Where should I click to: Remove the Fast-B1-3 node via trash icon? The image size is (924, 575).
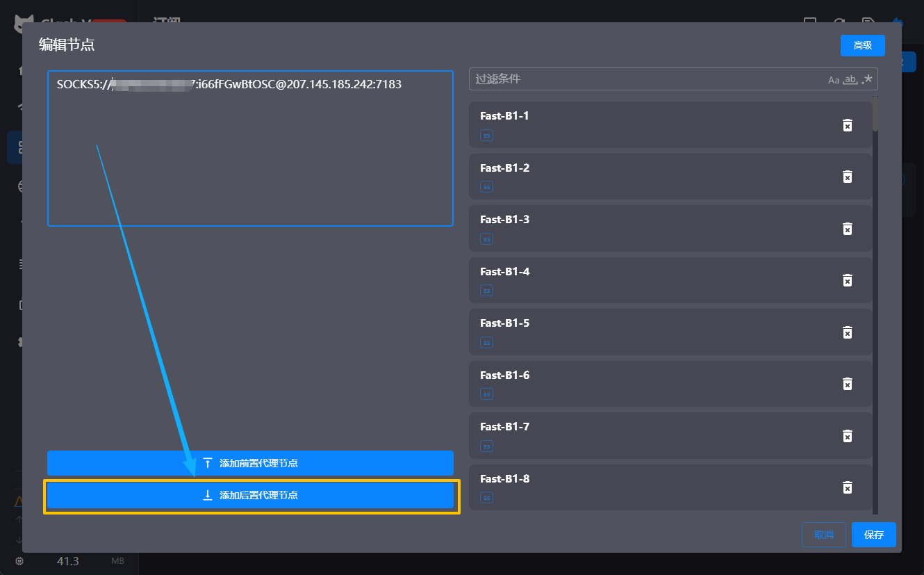[848, 229]
